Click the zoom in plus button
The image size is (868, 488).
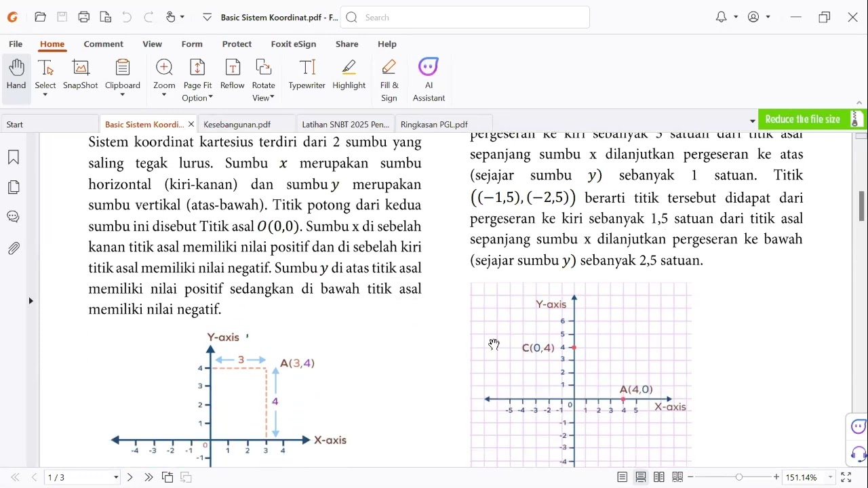[776, 478]
